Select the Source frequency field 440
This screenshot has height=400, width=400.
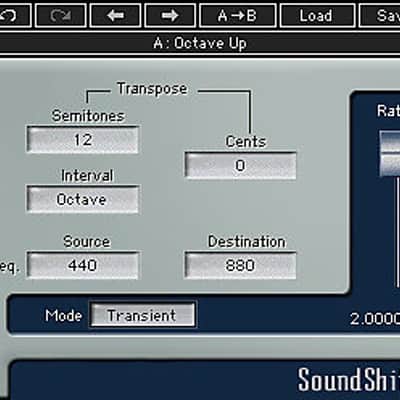(83, 265)
